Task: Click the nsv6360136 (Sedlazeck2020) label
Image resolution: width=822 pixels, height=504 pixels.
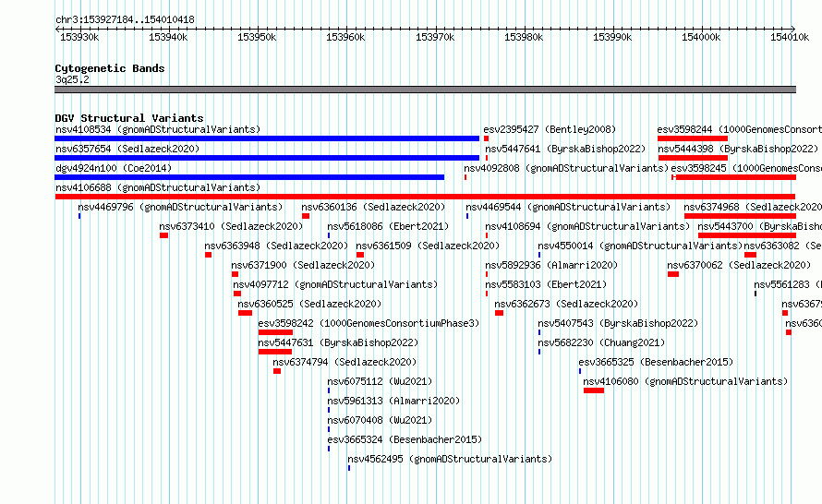Action: pyautogui.click(x=373, y=207)
